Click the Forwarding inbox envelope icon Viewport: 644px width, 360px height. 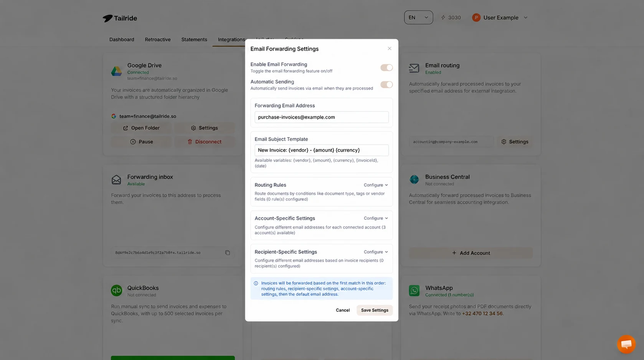(x=116, y=179)
